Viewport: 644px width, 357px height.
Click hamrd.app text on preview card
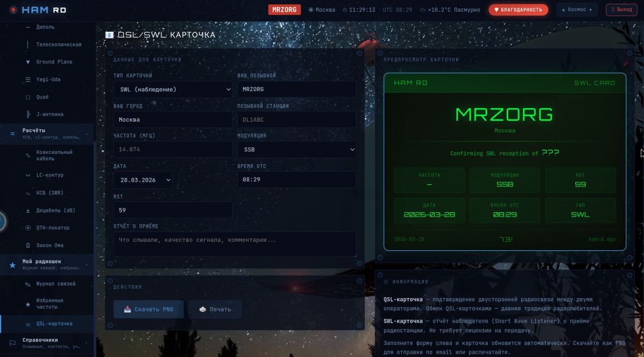pyautogui.click(x=602, y=239)
